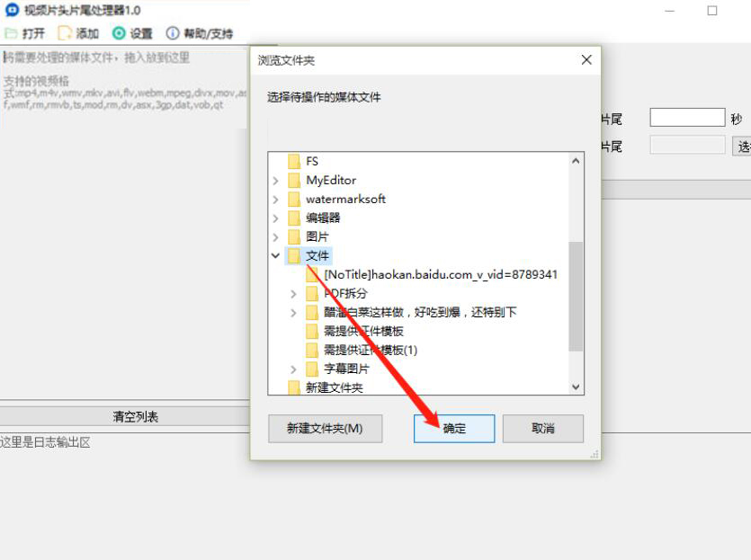Click the seconds input field before 秒
The height and width of the screenshot is (560, 751).
687,117
